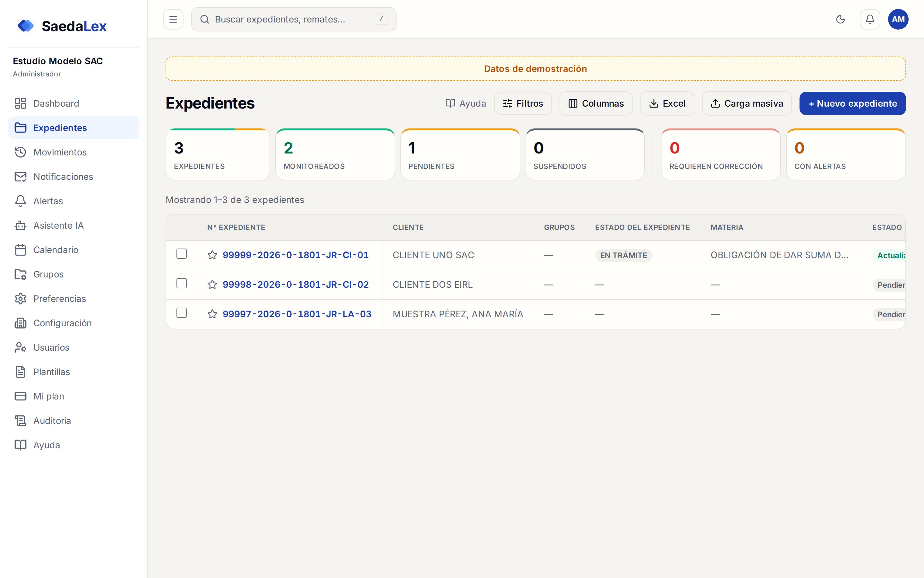Open the Filtros panel
The image size is (924, 578).
pyautogui.click(x=523, y=103)
